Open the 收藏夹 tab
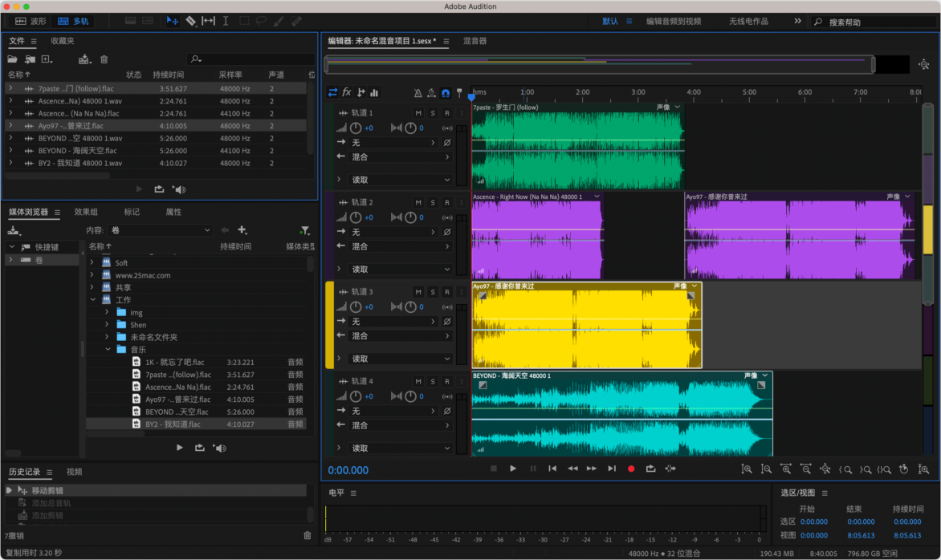 click(63, 41)
